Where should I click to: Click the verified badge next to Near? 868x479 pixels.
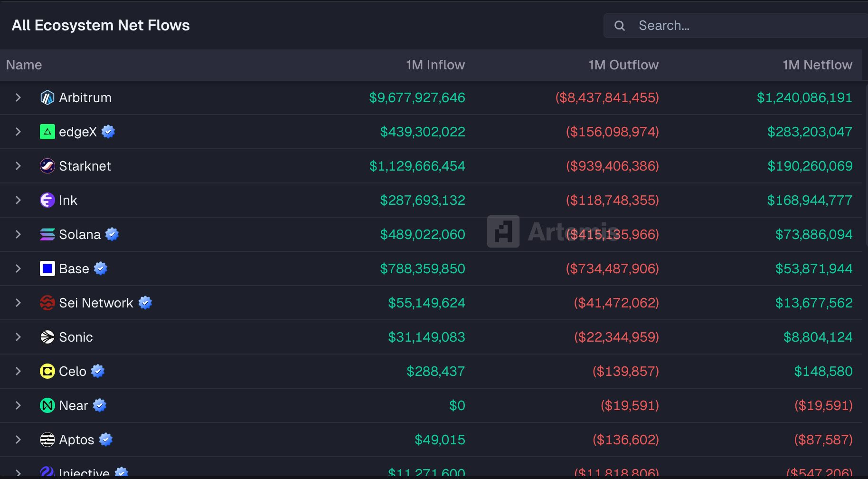click(100, 405)
